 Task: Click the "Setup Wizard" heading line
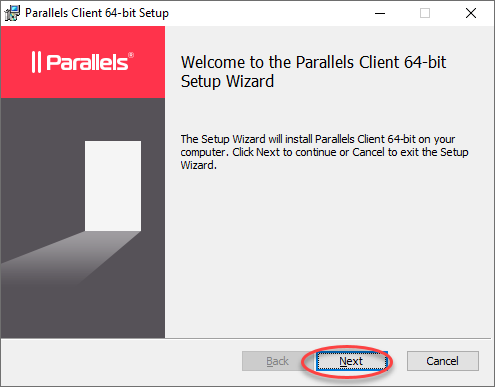tap(227, 81)
